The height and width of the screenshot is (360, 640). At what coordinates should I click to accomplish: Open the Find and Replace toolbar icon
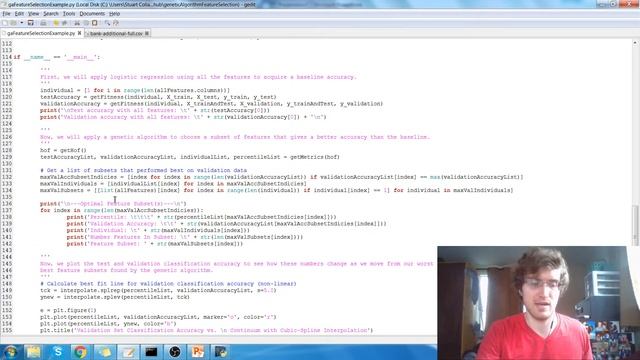click(x=116, y=23)
